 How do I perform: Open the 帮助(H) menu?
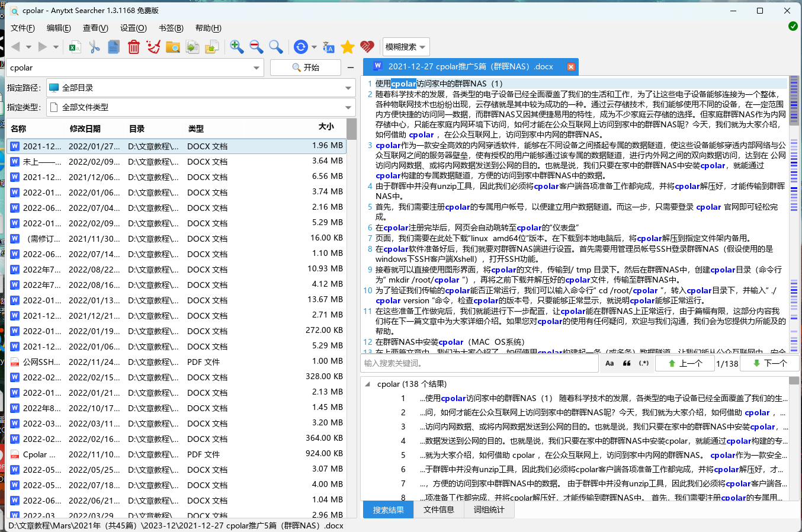(208, 28)
